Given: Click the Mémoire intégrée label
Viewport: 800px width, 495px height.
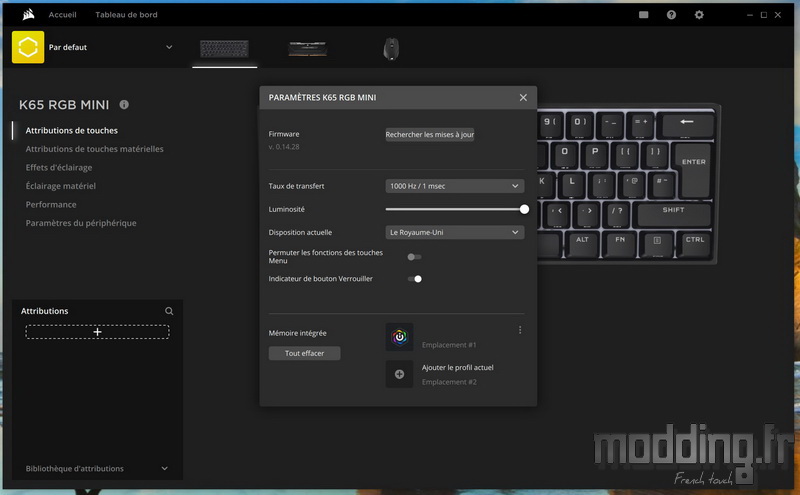Looking at the screenshot, I should click(297, 333).
